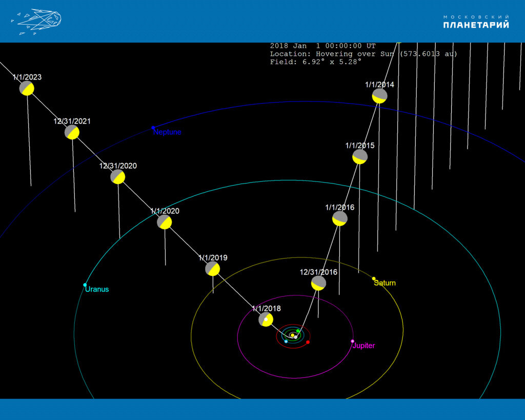Viewport: 525px width, 420px height.
Task: Click the object marker under 1/1/2015
Action: 360,157
